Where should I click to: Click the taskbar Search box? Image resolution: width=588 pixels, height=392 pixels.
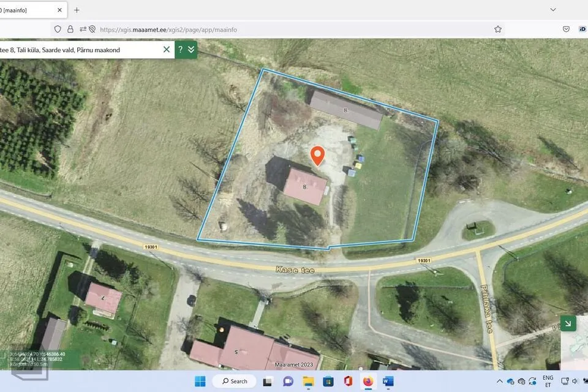point(235,381)
